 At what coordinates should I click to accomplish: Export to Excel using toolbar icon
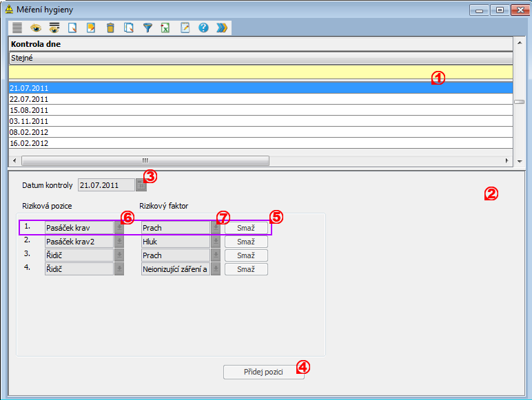[x=165, y=28]
